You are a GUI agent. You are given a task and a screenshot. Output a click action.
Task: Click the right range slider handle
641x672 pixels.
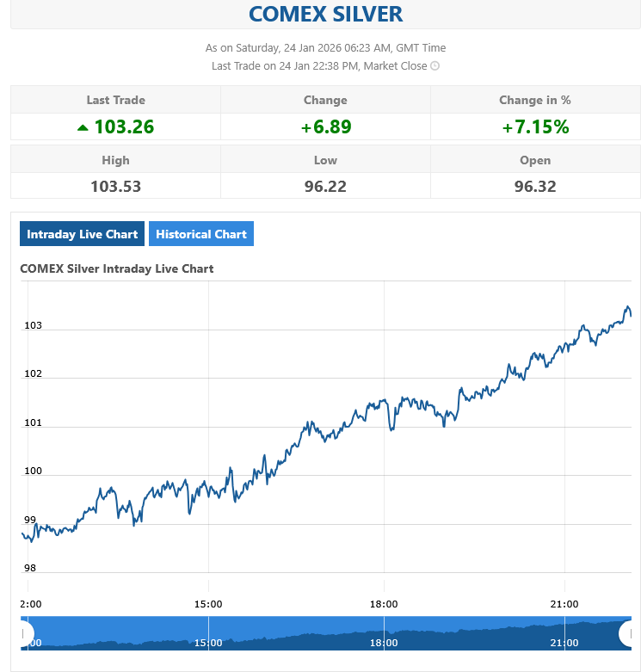[x=629, y=634]
